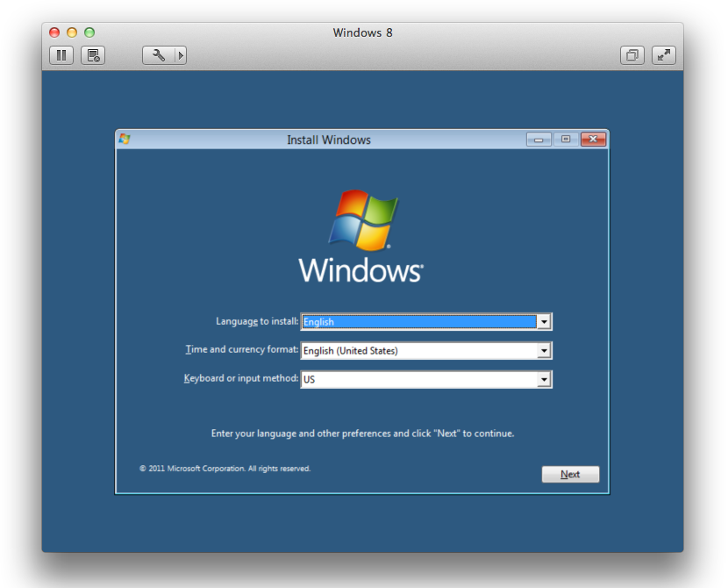Open the Keyboard or input method dropdown arrow

[x=544, y=379]
